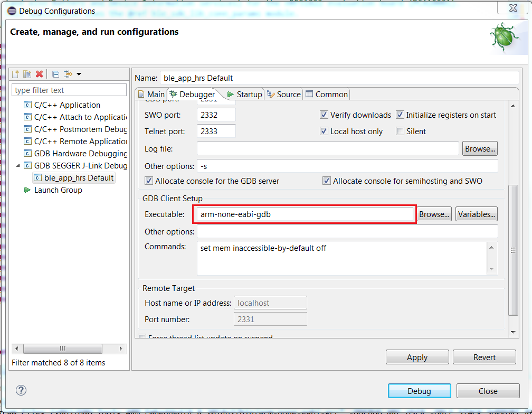The height and width of the screenshot is (414, 532).
Task: Switch to the Main tab
Action: click(x=151, y=95)
